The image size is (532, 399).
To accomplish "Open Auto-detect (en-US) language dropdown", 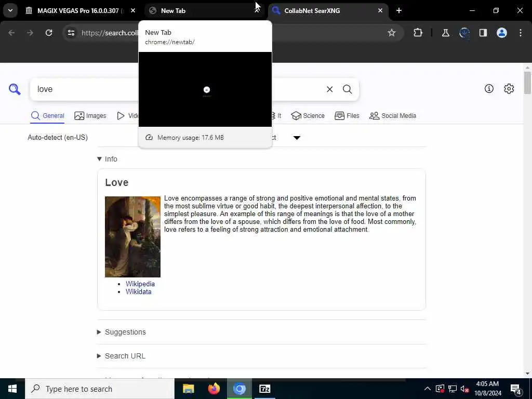I will click(x=58, y=137).
